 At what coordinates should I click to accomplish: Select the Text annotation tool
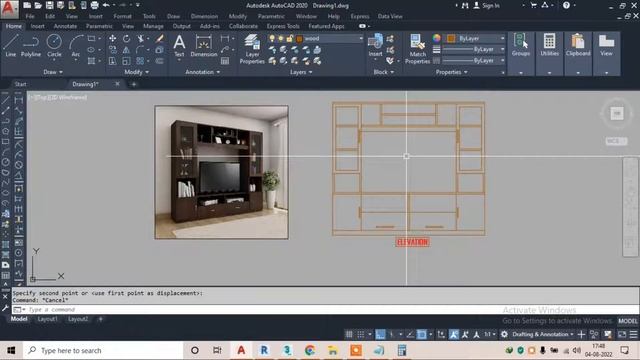tap(179, 45)
